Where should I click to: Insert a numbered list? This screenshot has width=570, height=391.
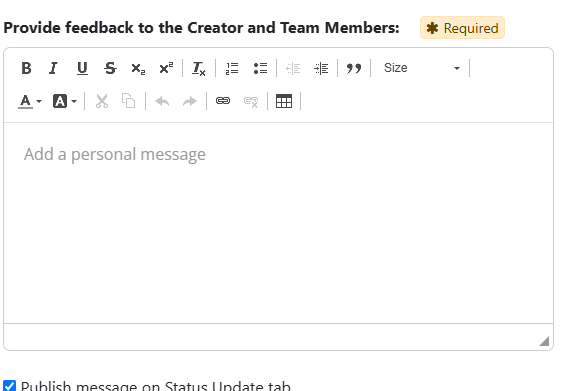coord(232,68)
